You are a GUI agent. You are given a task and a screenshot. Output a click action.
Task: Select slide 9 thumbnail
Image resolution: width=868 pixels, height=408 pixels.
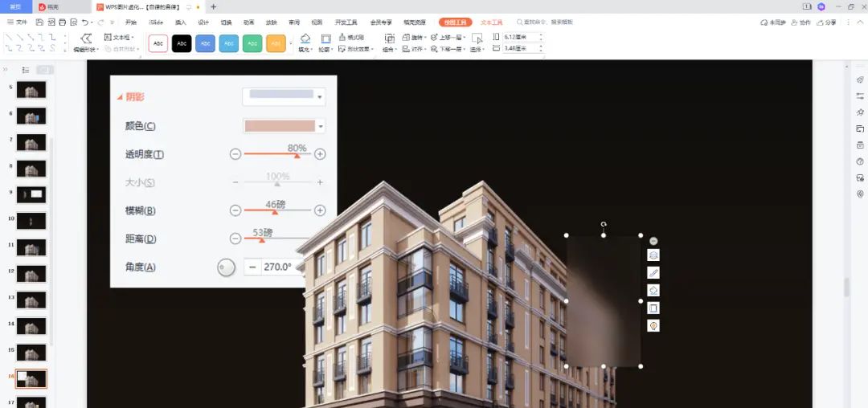[31, 194]
